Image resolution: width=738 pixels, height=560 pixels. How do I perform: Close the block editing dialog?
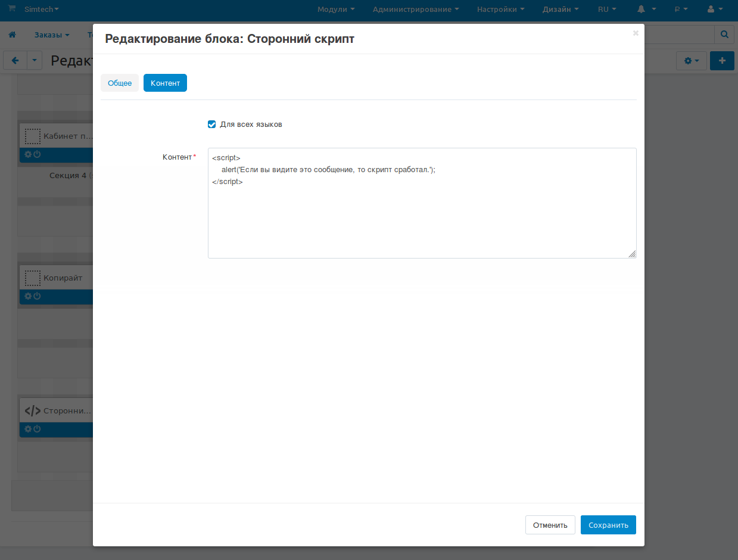636,33
